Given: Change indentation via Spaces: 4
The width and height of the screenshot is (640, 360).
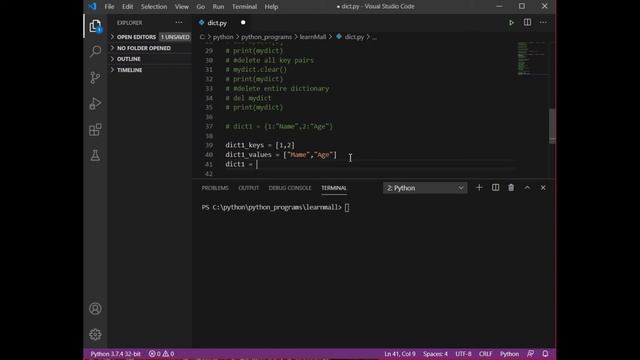Looking at the screenshot, I should coord(435,354).
